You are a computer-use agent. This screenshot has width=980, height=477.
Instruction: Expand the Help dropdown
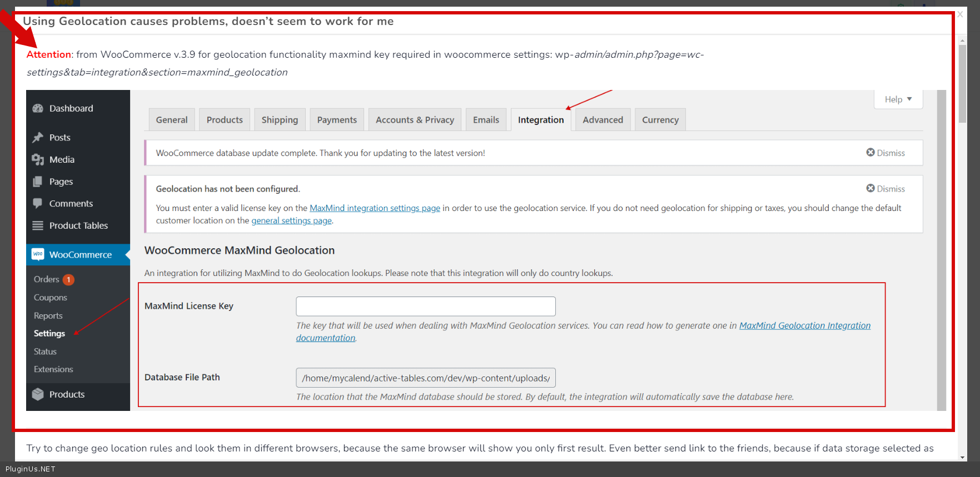[x=898, y=99]
